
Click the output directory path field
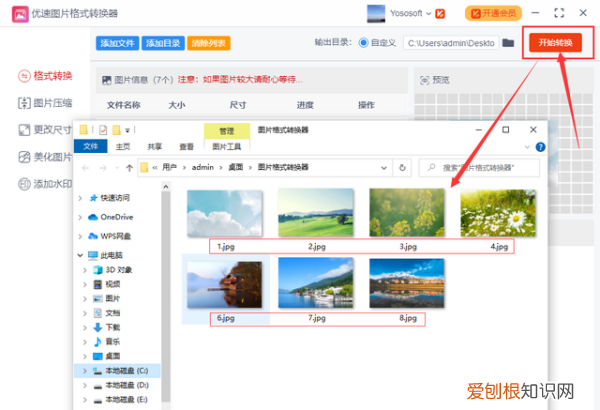(x=451, y=43)
